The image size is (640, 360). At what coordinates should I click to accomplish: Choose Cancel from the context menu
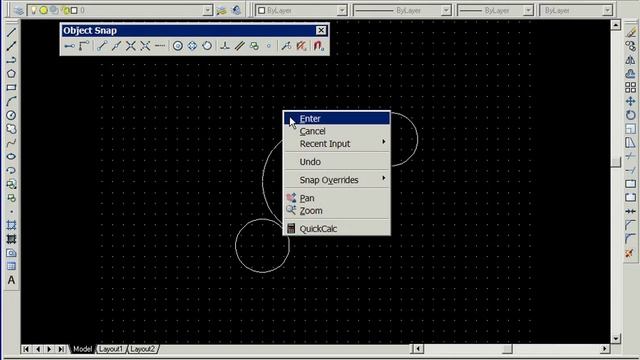coord(337,131)
